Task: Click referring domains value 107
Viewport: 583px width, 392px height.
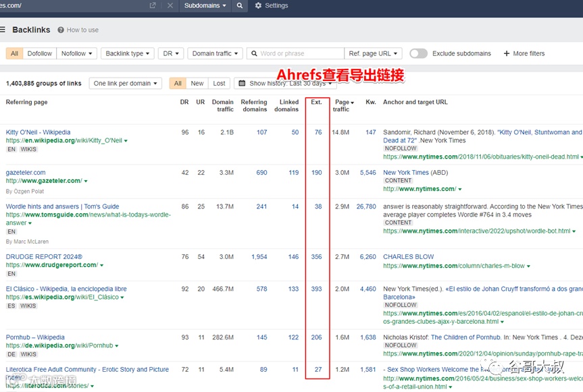Action: [261, 132]
